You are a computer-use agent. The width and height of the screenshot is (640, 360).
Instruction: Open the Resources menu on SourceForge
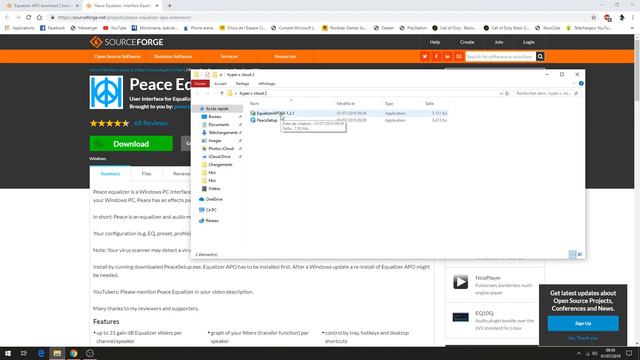[x=285, y=56]
